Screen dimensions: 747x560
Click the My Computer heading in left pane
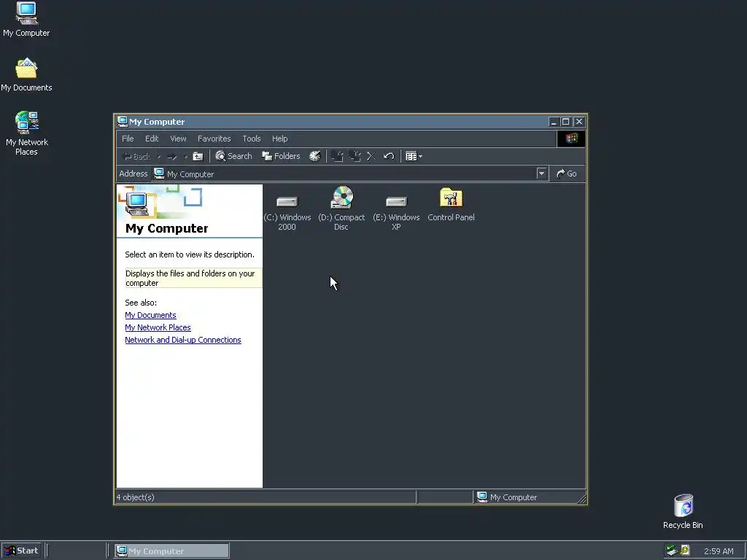(x=167, y=228)
